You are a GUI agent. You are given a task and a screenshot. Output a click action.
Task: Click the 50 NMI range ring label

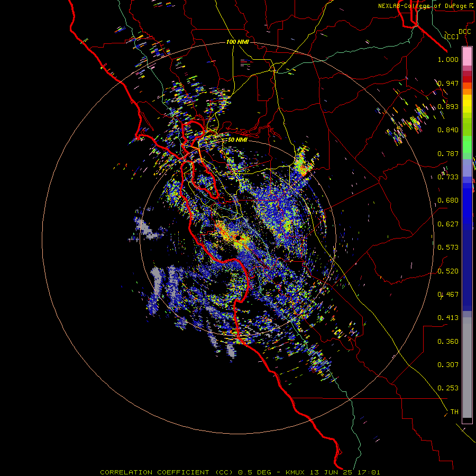coord(237,140)
